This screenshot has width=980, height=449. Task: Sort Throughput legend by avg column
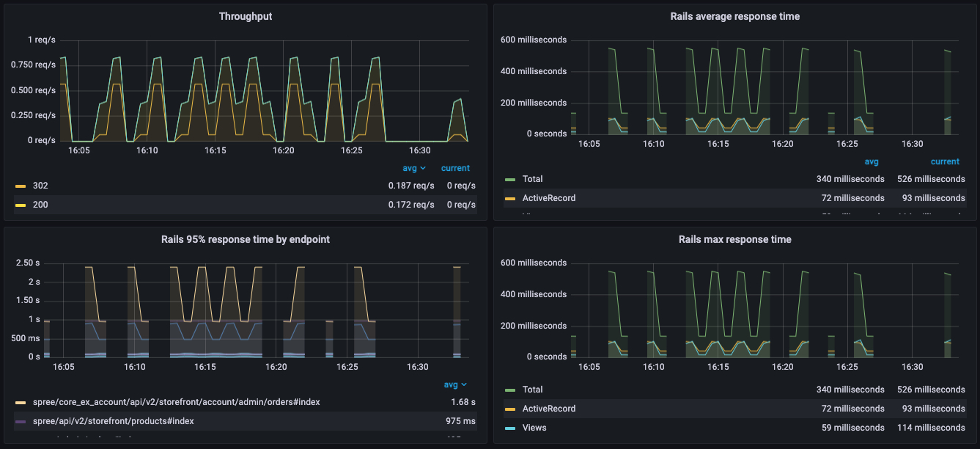414,168
